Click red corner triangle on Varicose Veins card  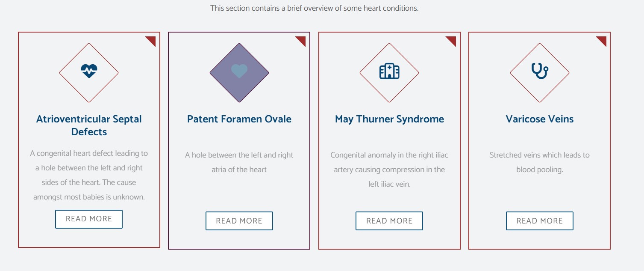[x=603, y=40]
